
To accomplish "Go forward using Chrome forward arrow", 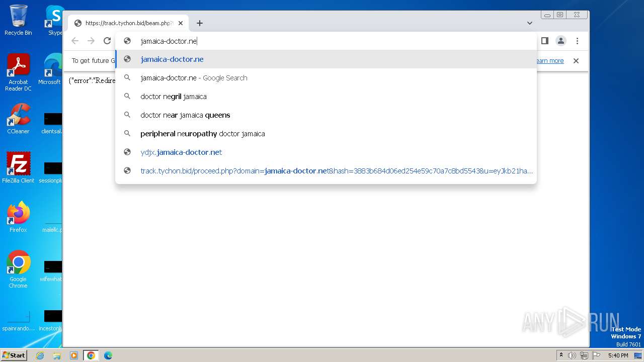I will point(91,41).
